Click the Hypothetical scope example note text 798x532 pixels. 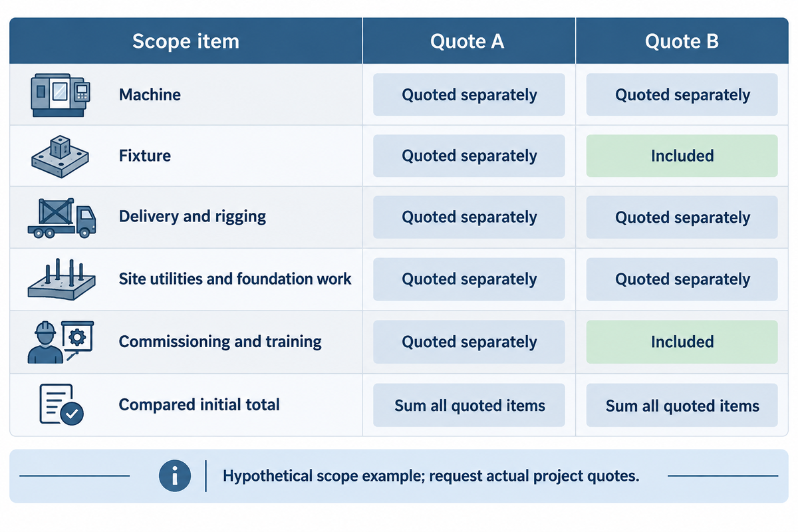pyautogui.click(x=431, y=476)
